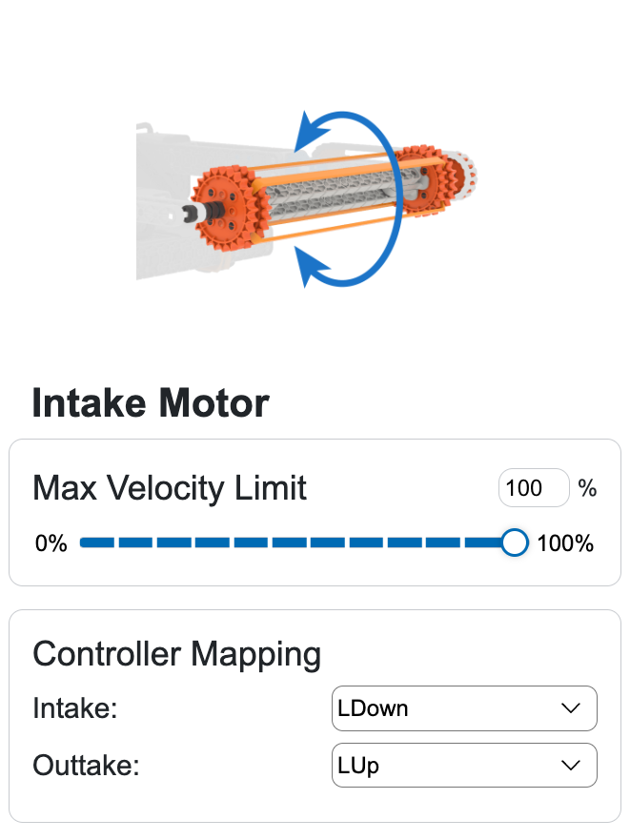Click the velocity slider's round handle
Viewport: 630px width, 840px height.
[x=514, y=543]
